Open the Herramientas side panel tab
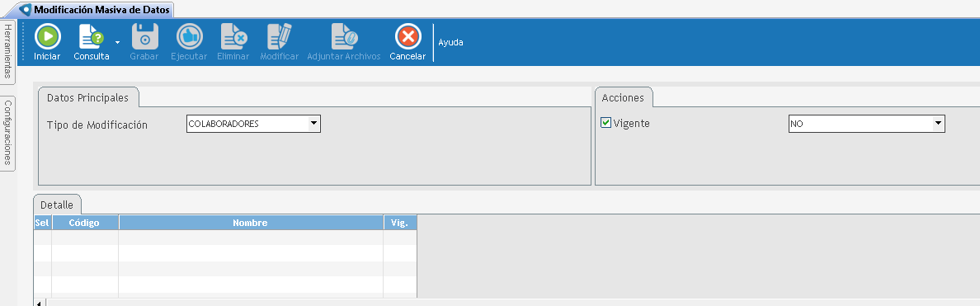This screenshot has height=306, width=980. click(x=7, y=53)
